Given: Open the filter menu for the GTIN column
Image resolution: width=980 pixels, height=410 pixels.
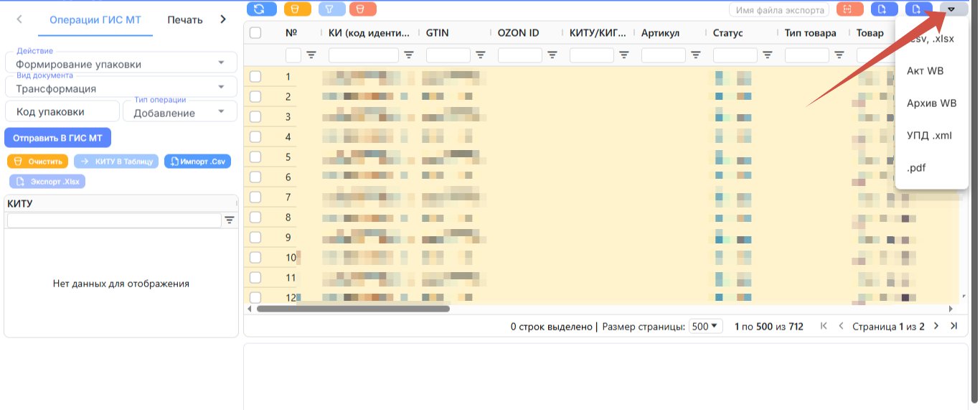Looking at the screenshot, I should point(481,55).
